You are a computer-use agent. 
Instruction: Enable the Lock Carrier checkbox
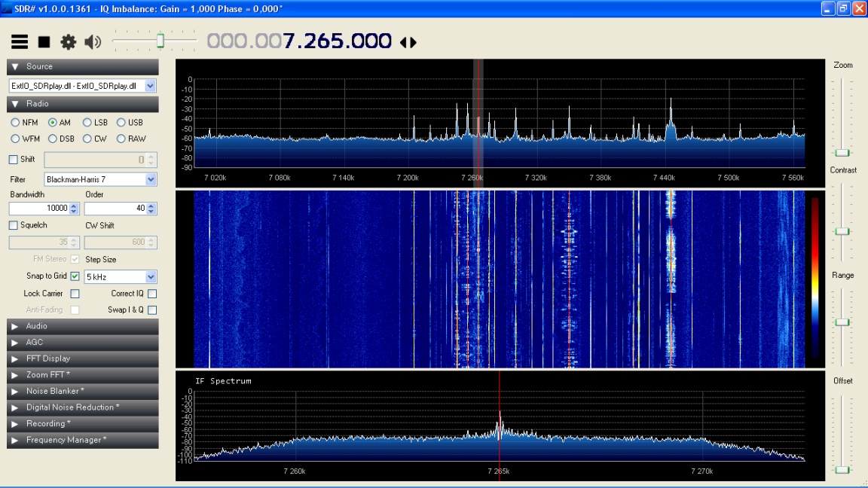75,294
